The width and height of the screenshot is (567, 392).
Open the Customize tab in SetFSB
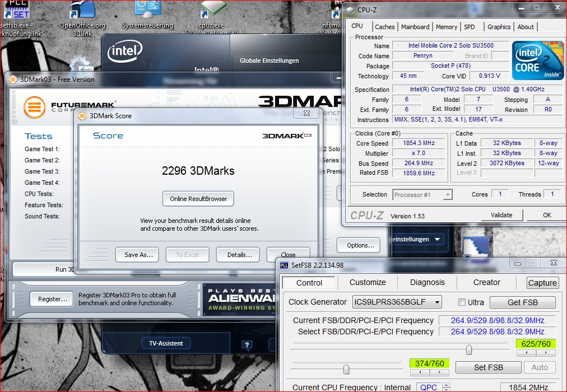point(368,282)
